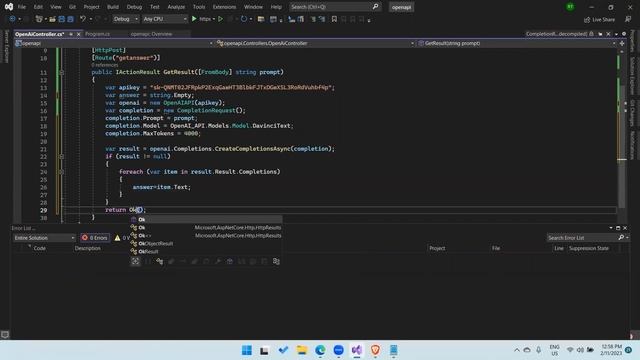Click the navigate backward icon
The image size is (640, 360).
[13, 19]
